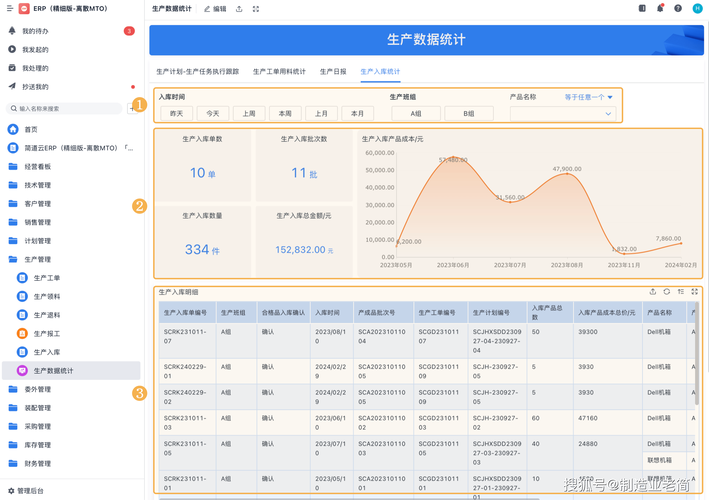Click table cell SCRK240229-01
The height and width of the screenshot is (500, 709).
tap(188, 372)
